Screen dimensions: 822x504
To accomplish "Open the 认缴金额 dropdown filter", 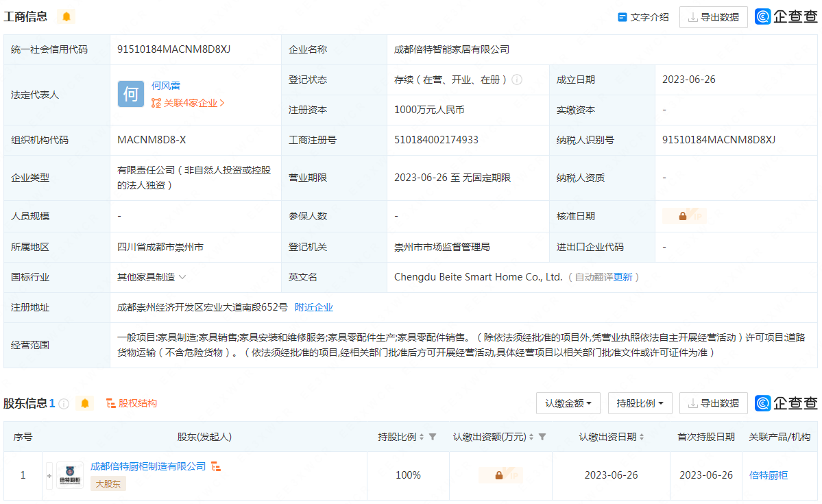I will click(568, 403).
